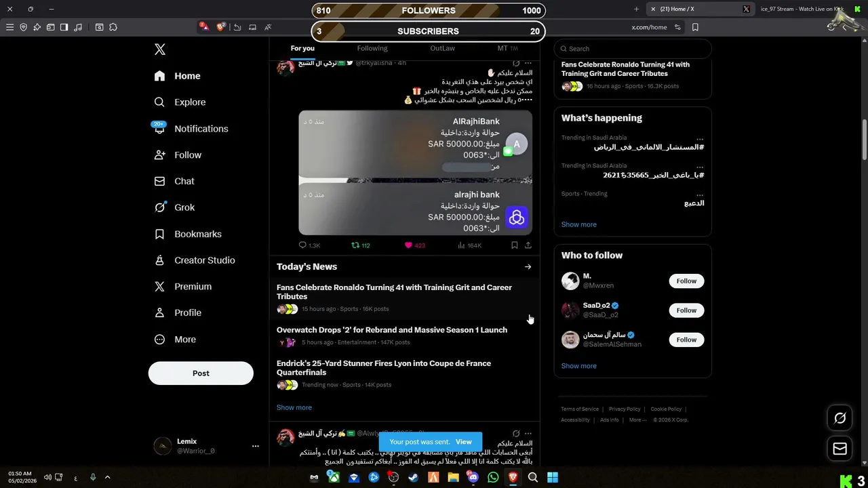The width and height of the screenshot is (868, 488).
Task: Open the Grok icon in the sidebar
Action: (x=159, y=207)
